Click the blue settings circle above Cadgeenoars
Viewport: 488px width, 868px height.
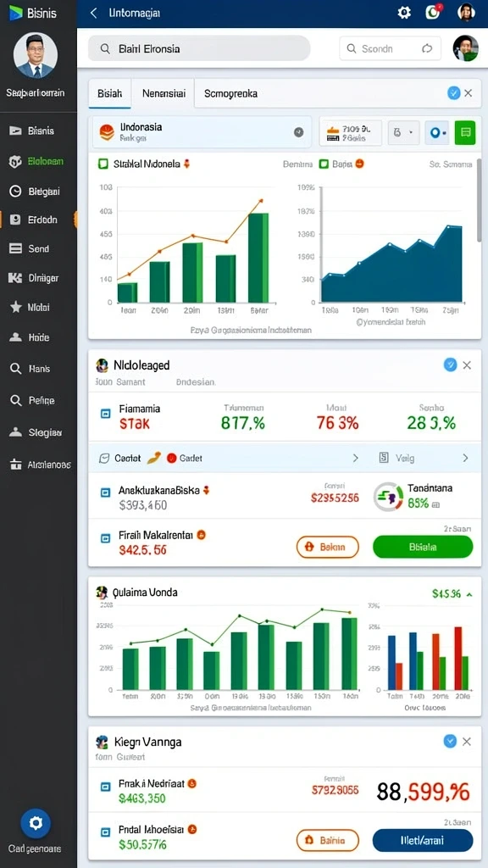coord(36,824)
